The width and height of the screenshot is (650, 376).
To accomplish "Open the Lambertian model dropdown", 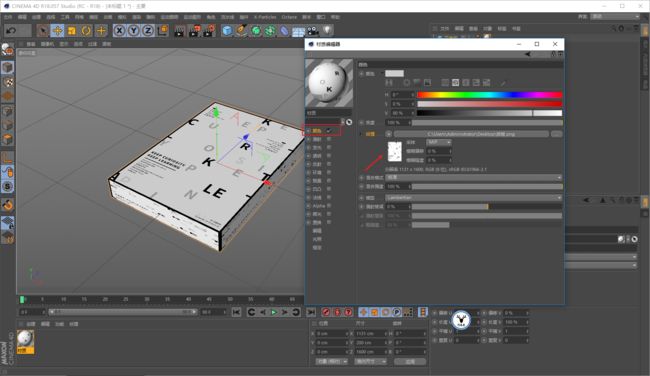I will [x=474, y=198].
